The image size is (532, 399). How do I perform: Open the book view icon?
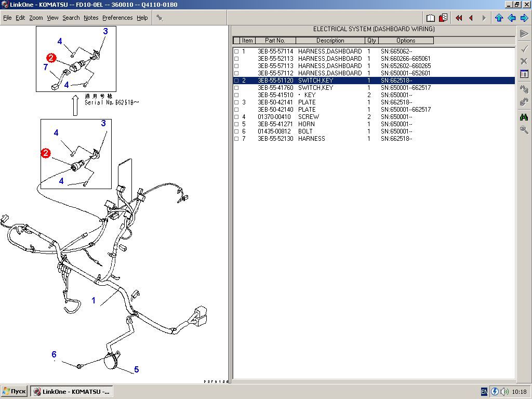pos(430,18)
